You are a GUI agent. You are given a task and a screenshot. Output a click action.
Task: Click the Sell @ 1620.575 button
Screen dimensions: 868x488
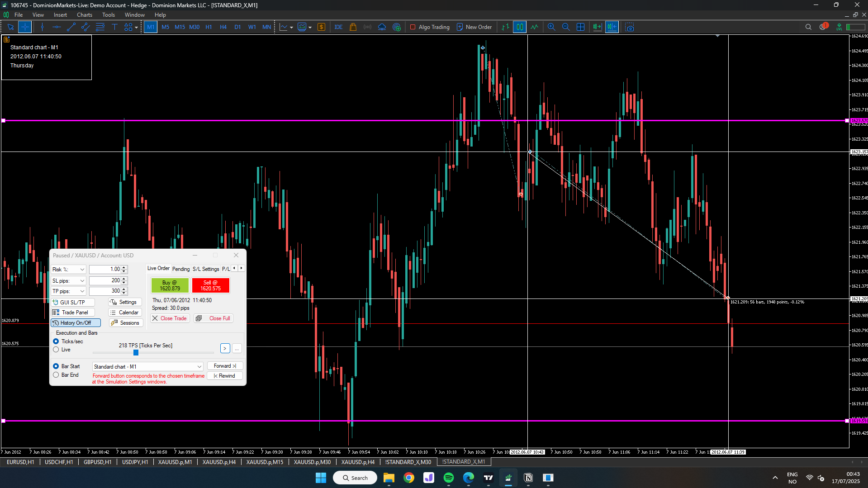click(x=211, y=285)
